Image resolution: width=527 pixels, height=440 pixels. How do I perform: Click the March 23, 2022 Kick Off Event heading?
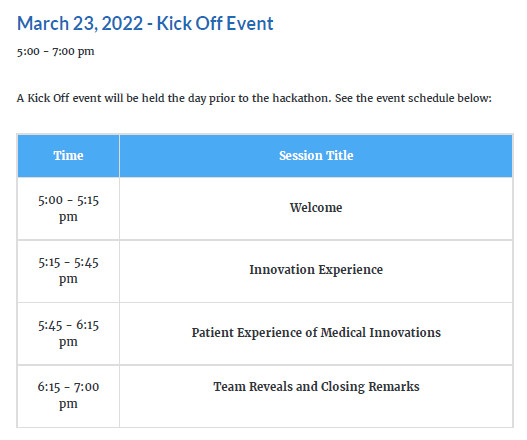pyautogui.click(x=145, y=24)
